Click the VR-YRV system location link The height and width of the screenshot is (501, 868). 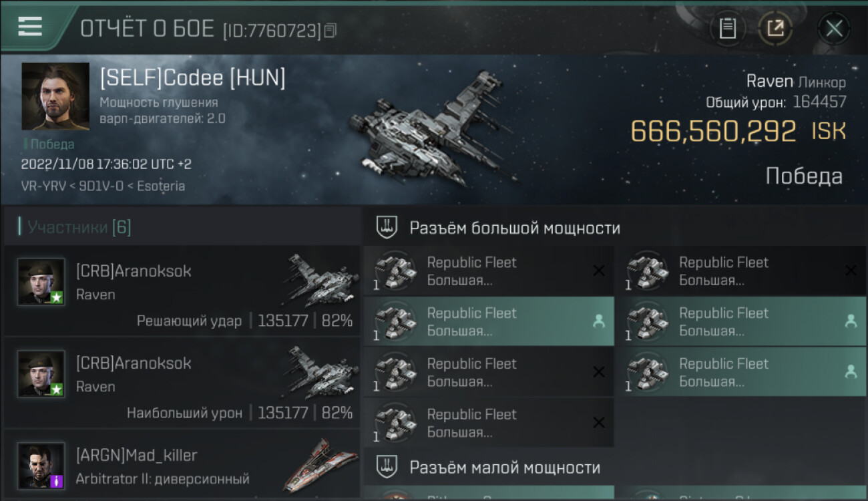click(43, 186)
